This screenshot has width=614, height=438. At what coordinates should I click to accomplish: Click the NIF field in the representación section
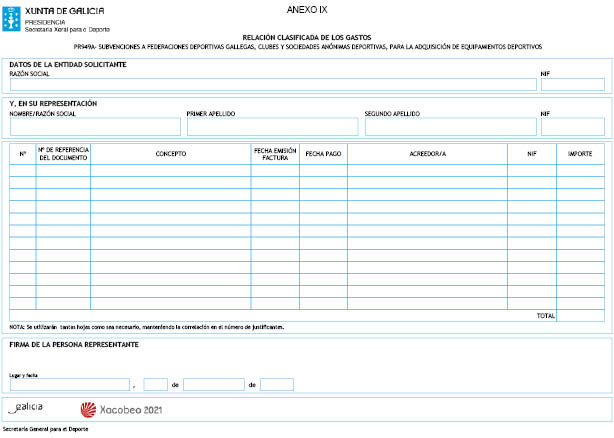point(572,127)
